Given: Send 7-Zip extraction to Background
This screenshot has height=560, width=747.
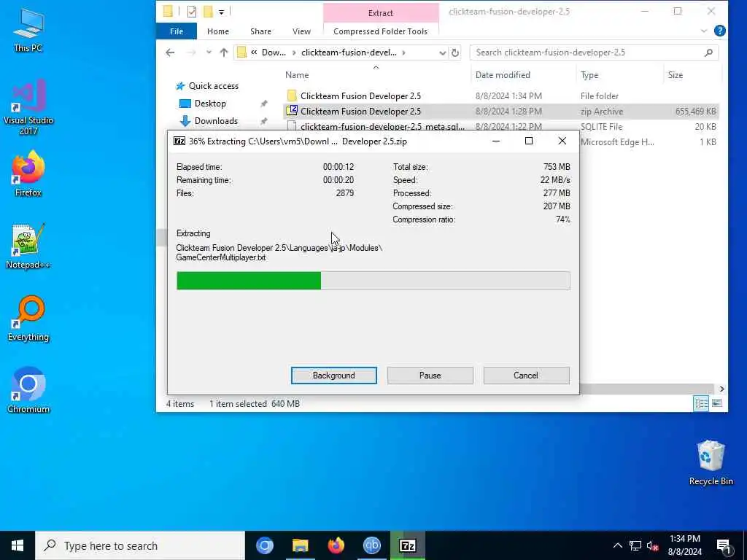Looking at the screenshot, I should pyautogui.click(x=333, y=376).
